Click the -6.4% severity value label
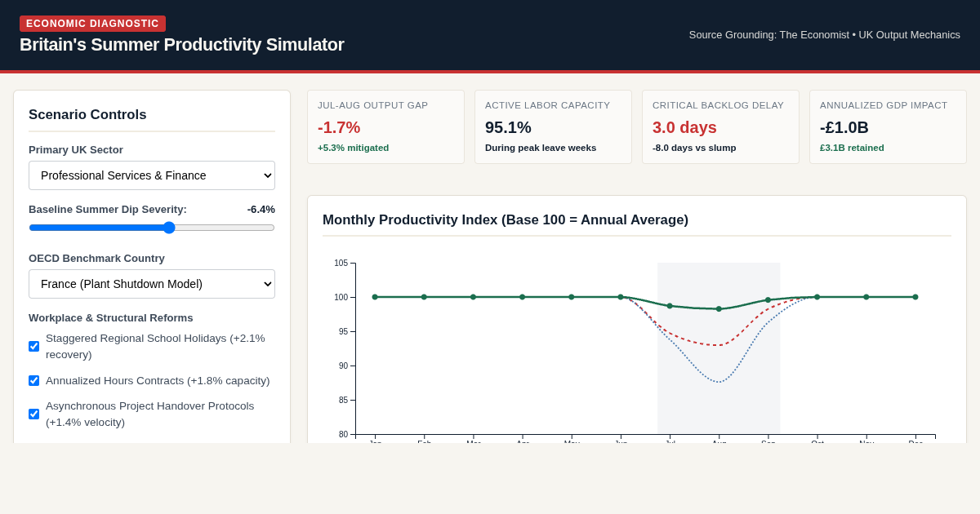 (261, 210)
